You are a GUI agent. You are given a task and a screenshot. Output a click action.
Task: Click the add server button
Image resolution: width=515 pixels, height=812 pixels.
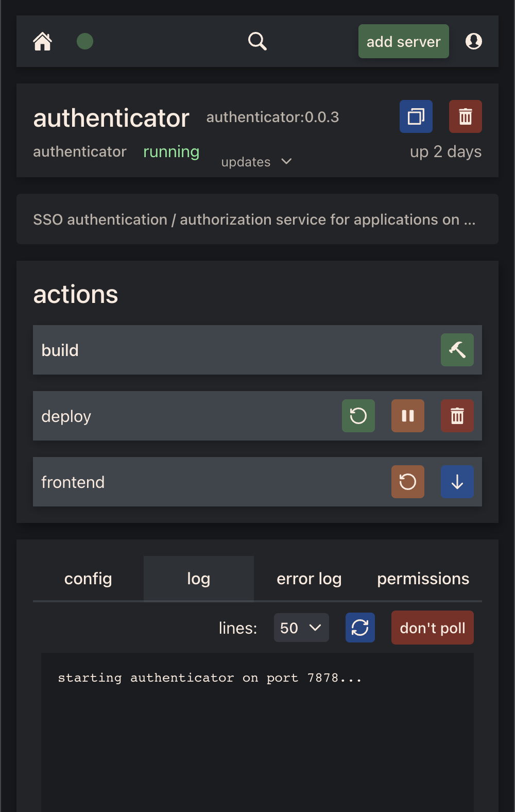coord(404,41)
